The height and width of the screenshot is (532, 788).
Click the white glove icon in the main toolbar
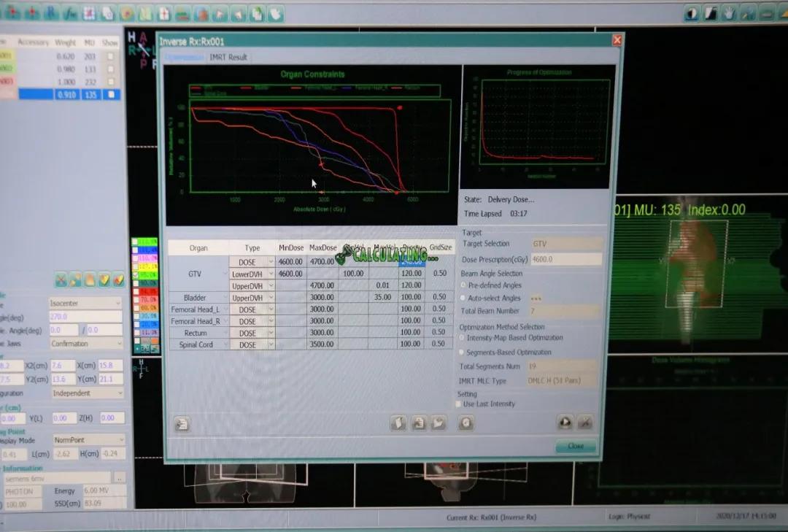276,14
